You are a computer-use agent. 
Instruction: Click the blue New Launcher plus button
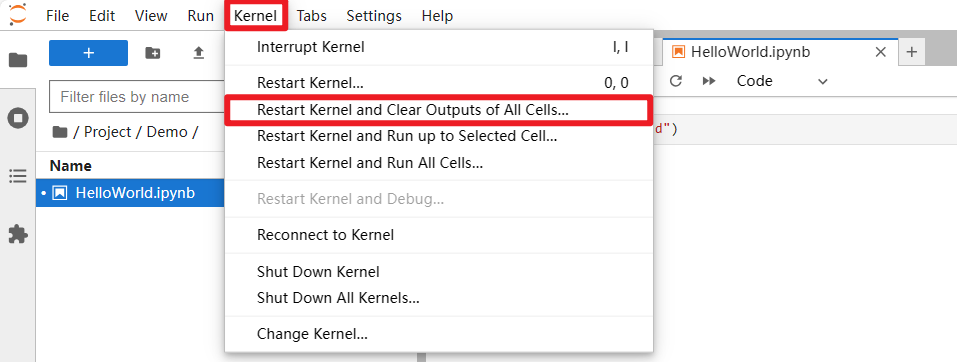88,53
